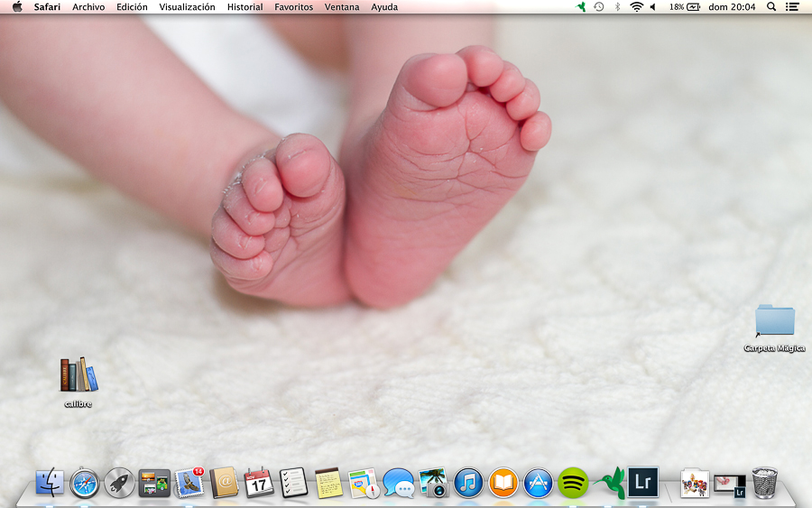The image size is (812, 508).
Task: Open the calibre desktop shortcut
Action: point(78,374)
